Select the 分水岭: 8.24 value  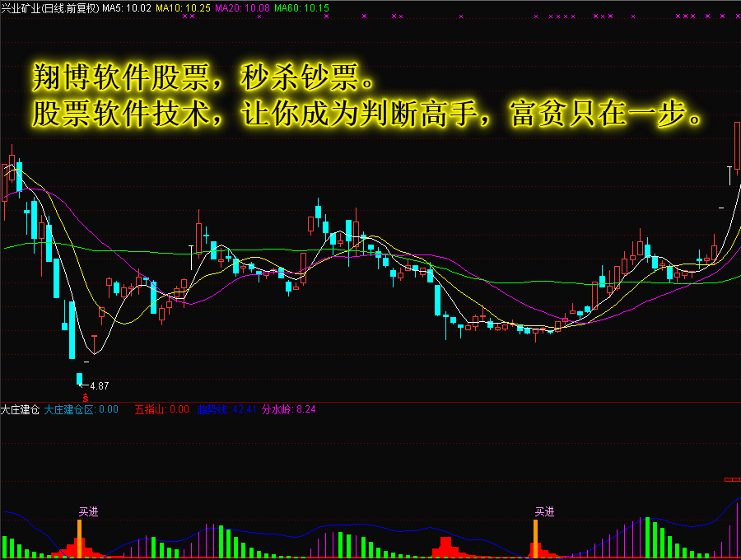pos(289,410)
